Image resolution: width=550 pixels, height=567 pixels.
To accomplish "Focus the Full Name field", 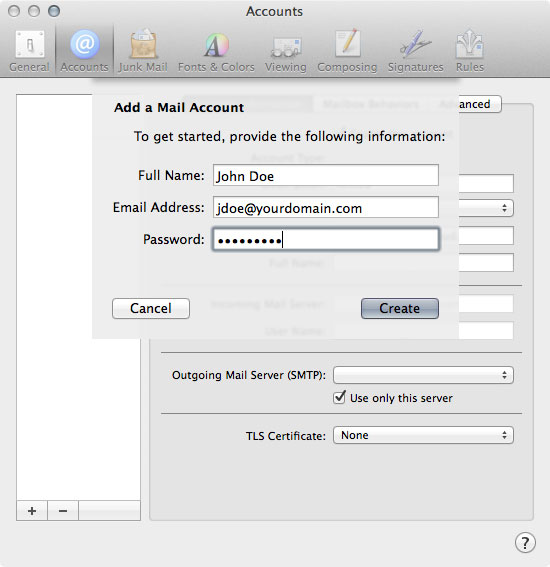I will click(326, 175).
